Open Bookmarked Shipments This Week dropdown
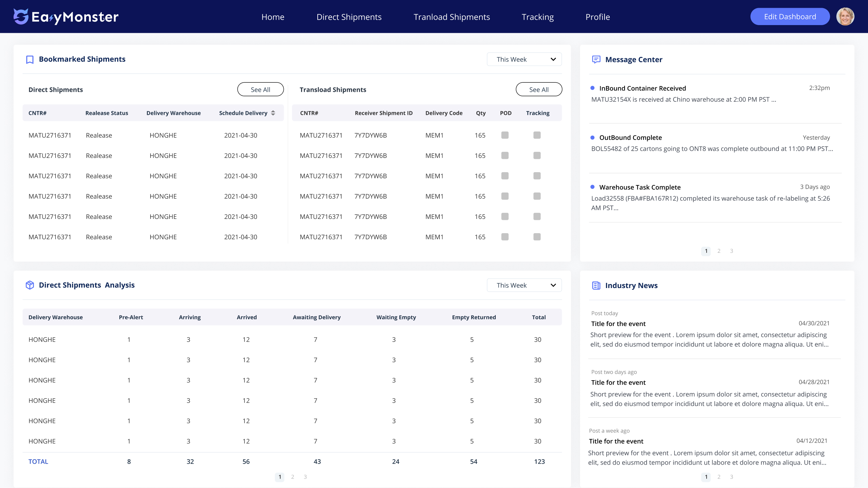 pos(524,59)
